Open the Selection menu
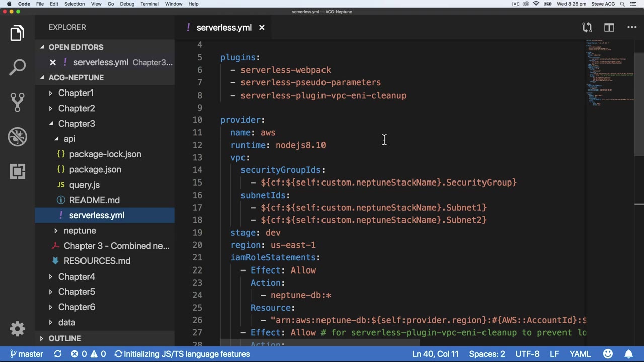 tap(74, 4)
